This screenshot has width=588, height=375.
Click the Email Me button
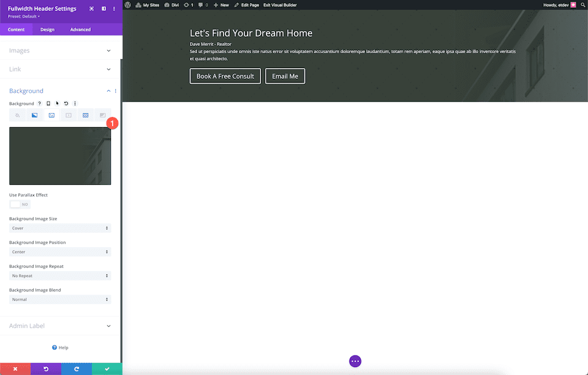tap(285, 76)
